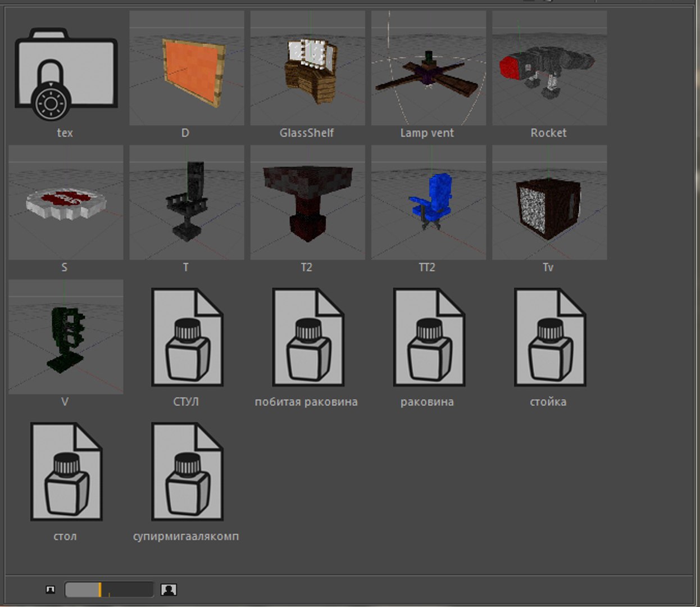Select the TT2 blue chair thumbnail
The width and height of the screenshot is (700, 607).
point(429,202)
